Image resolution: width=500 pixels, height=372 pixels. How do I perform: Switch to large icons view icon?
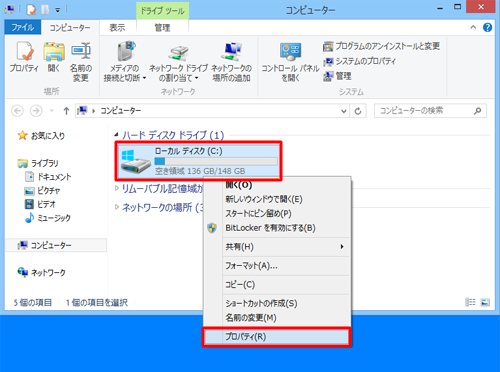[x=485, y=302]
